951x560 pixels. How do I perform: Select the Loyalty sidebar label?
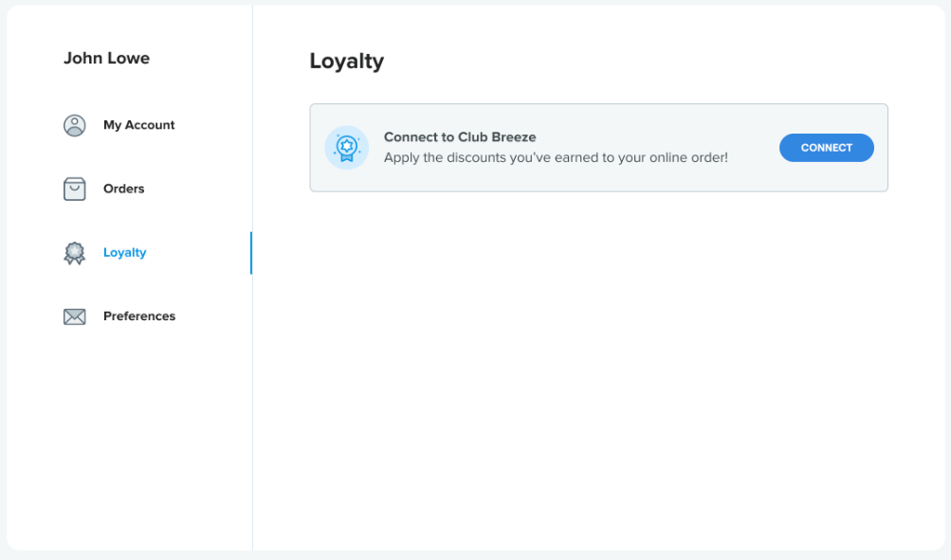point(124,253)
